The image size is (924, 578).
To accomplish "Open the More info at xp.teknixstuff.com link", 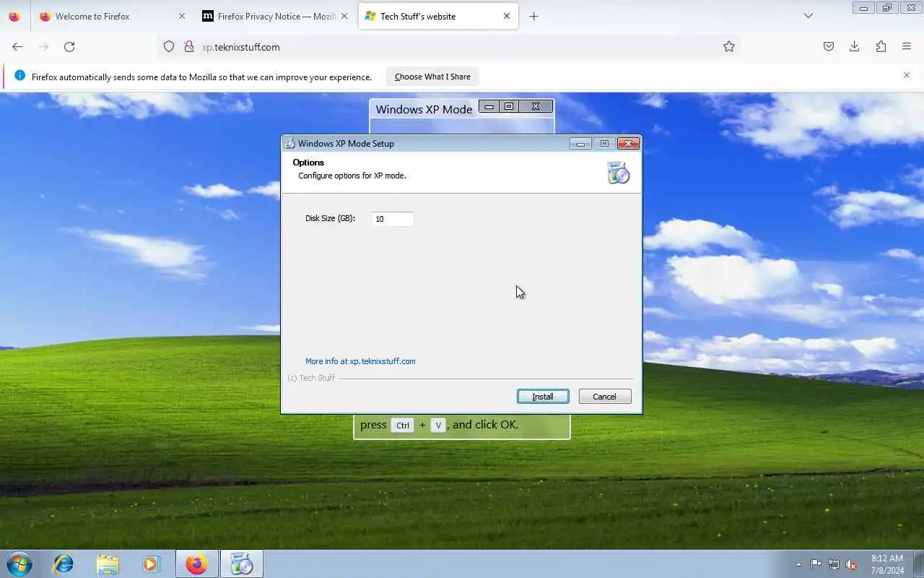I will pos(360,361).
